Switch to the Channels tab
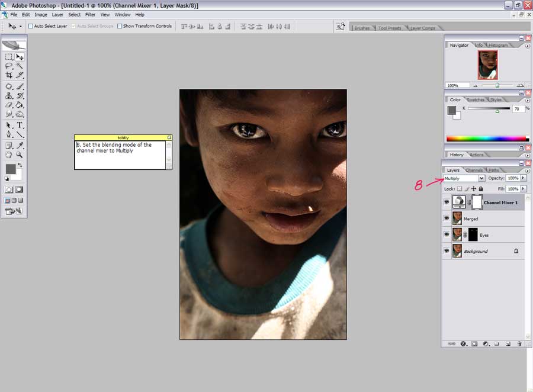The width and height of the screenshot is (533, 392). [474, 171]
